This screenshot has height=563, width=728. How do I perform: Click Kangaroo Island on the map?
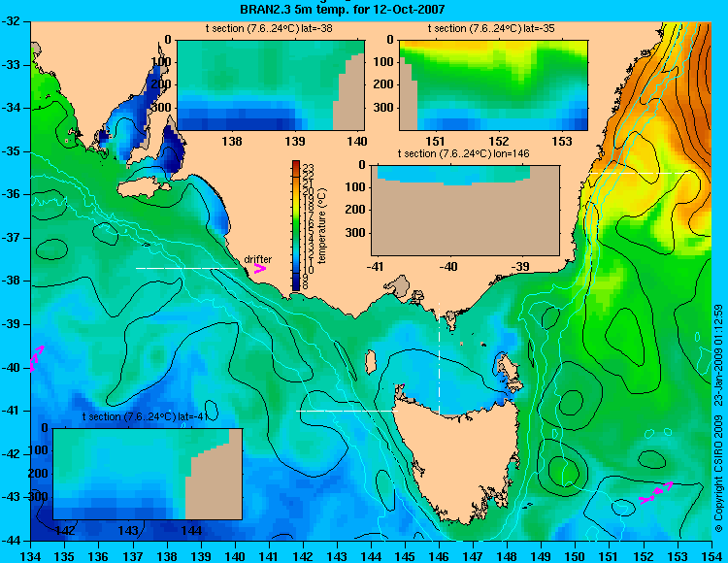[x=143, y=188]
